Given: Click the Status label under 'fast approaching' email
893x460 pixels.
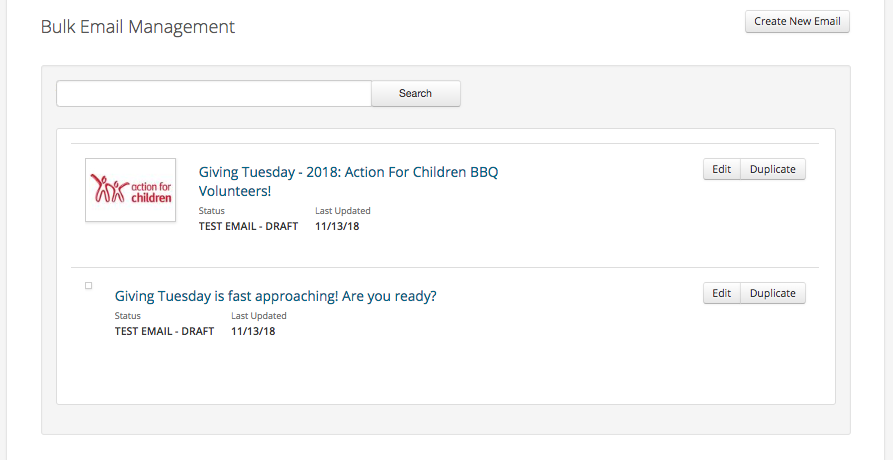Looking at the screenshot, I should (x=128, y=315).
